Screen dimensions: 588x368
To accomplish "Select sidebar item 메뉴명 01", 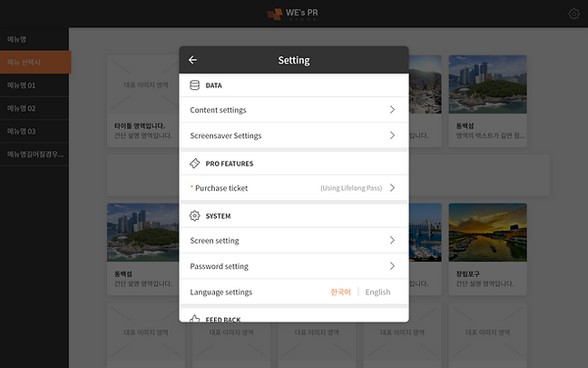I will tap(34, 85).
